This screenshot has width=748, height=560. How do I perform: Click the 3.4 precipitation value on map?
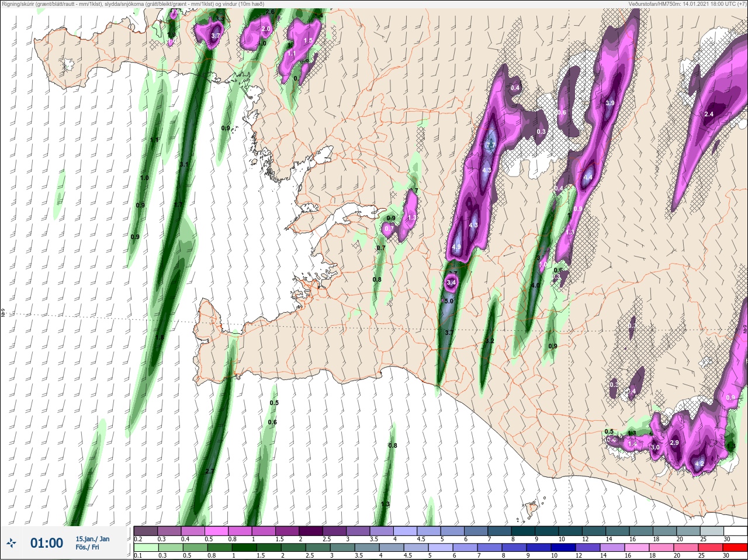pos(451,282)
